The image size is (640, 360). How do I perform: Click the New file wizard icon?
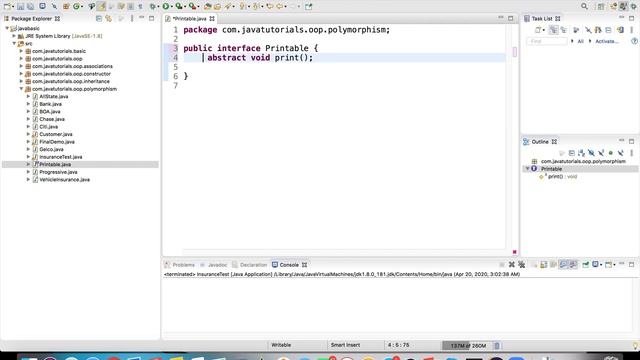click(x=7, y=6)
